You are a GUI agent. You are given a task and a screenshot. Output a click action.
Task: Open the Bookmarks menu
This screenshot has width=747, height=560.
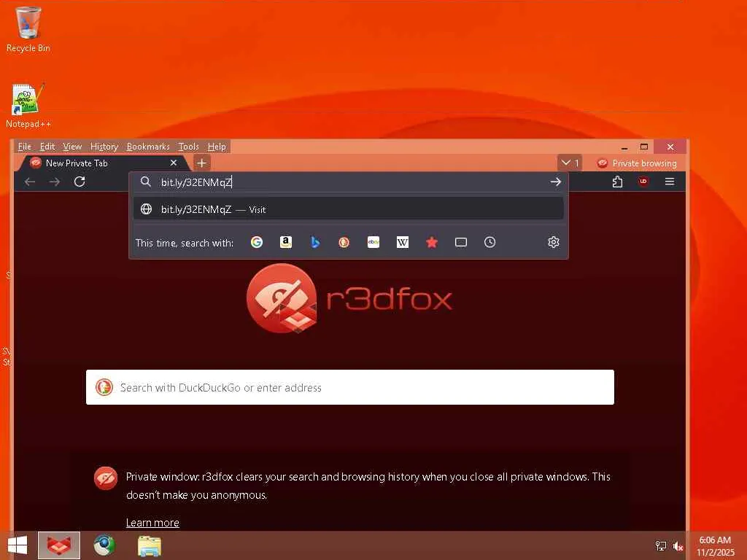pyautogui.click(x=148, y=147)
